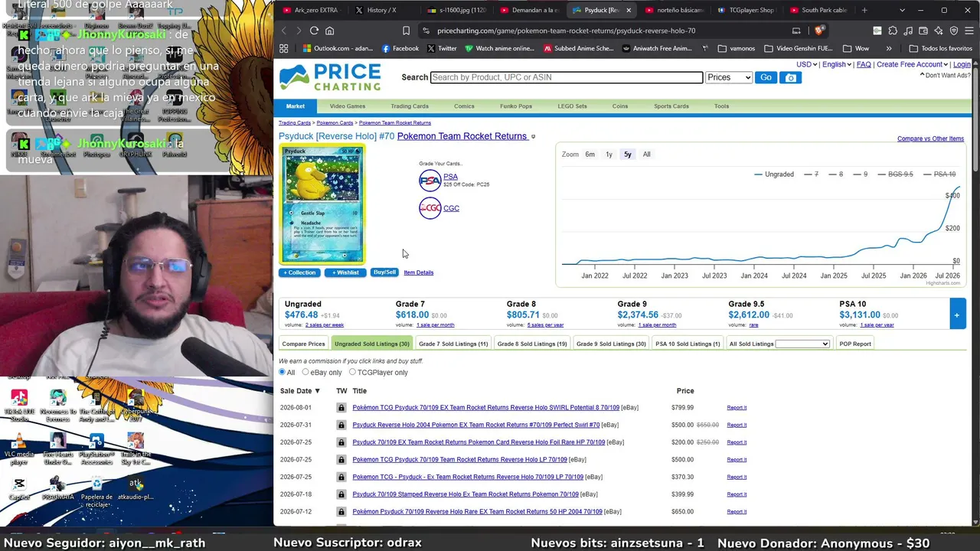Open the Trading Cards menu
This screenshot has height=551, width=980.
[410, 106]
